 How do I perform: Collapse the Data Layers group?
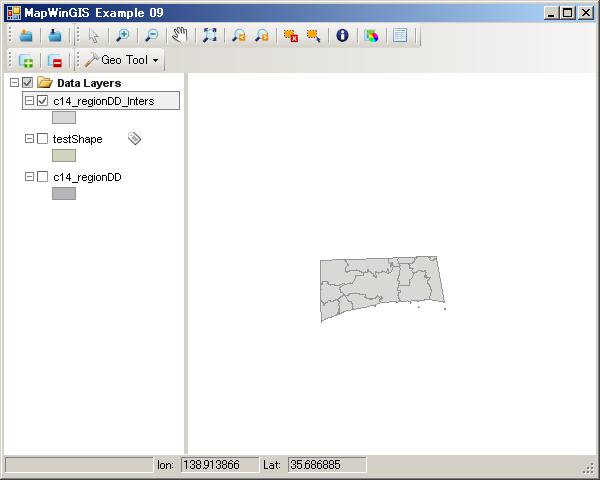[13, 83]
